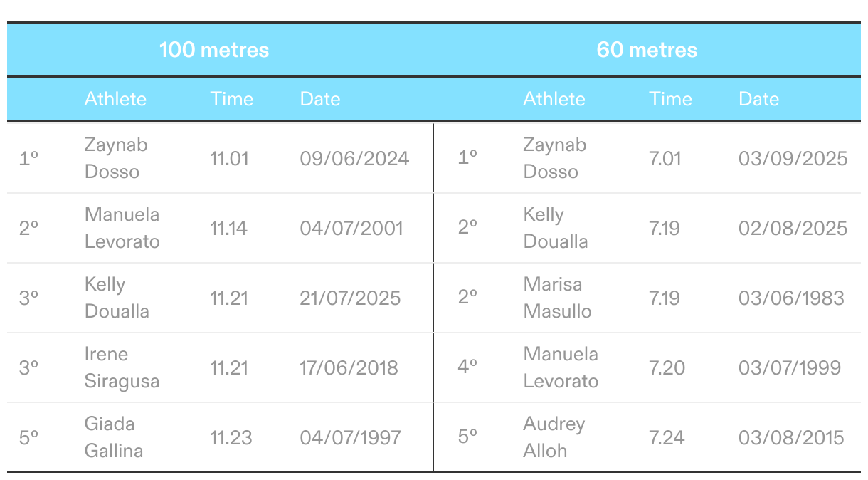Screen dimensions: 868x480
Task: Select Marisa Masullo athlete name
Action: [557, 298]
